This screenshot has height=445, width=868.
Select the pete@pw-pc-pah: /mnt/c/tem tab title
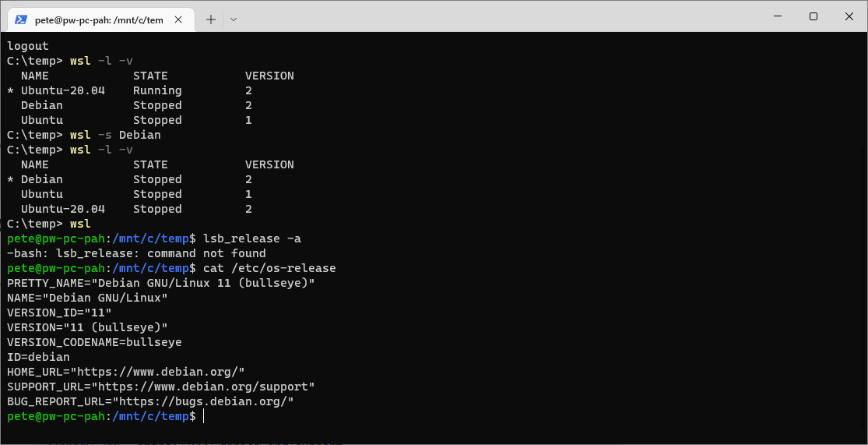pos(99,20)
